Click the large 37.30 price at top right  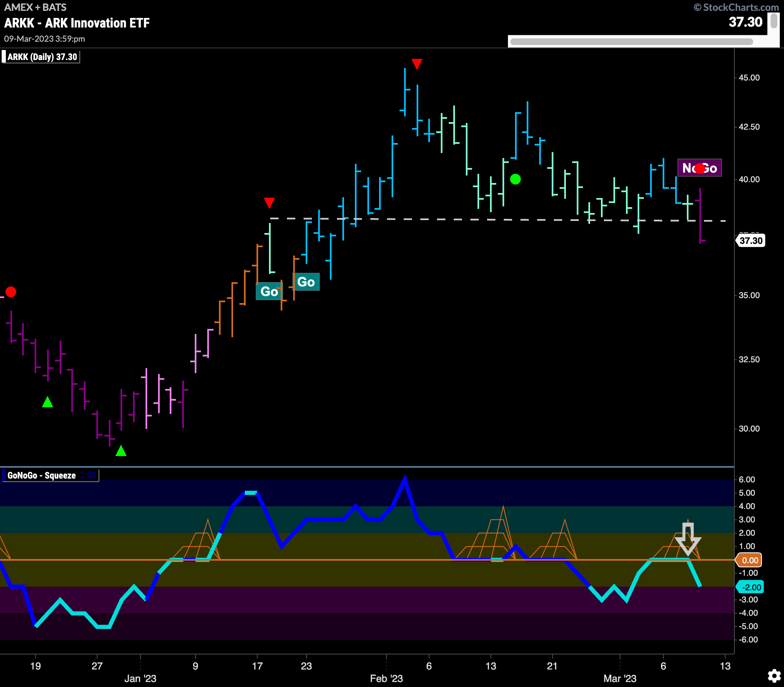click(x=745, y=22)
